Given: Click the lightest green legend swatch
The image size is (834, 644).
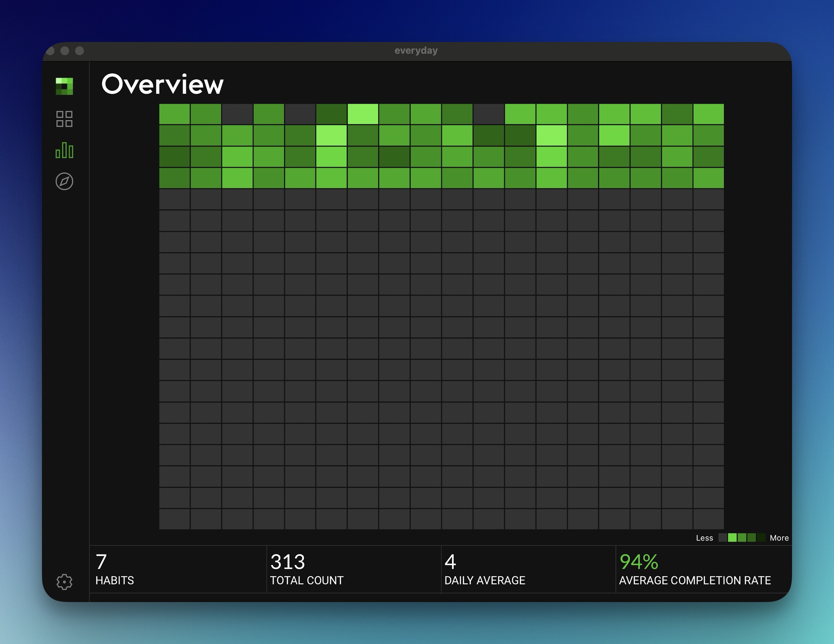Looking at the screenshot, I should click(732, 538).
